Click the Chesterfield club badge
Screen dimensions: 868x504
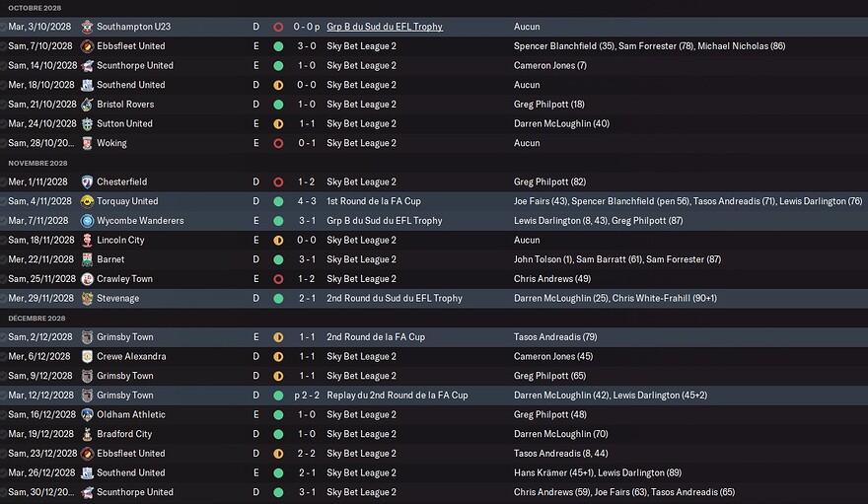click(87, 181)
